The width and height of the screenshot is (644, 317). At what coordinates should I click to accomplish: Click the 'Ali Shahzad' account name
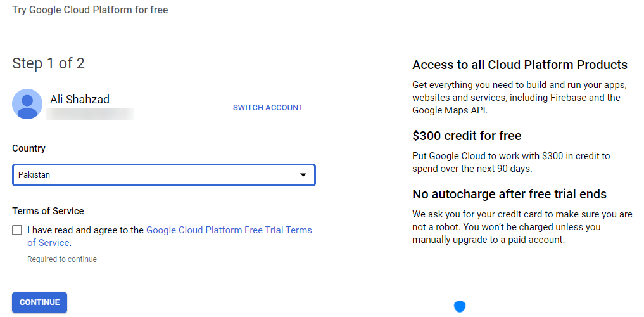point(80,99)
